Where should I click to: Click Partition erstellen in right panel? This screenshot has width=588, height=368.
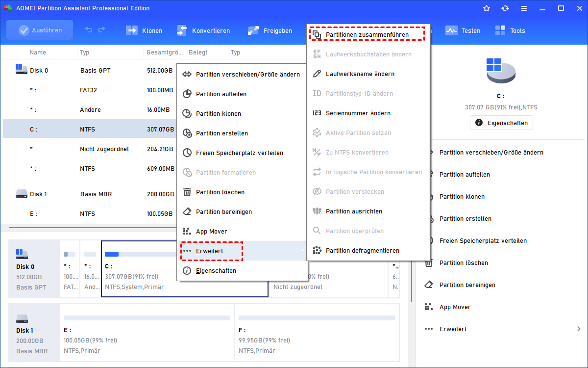465,219
